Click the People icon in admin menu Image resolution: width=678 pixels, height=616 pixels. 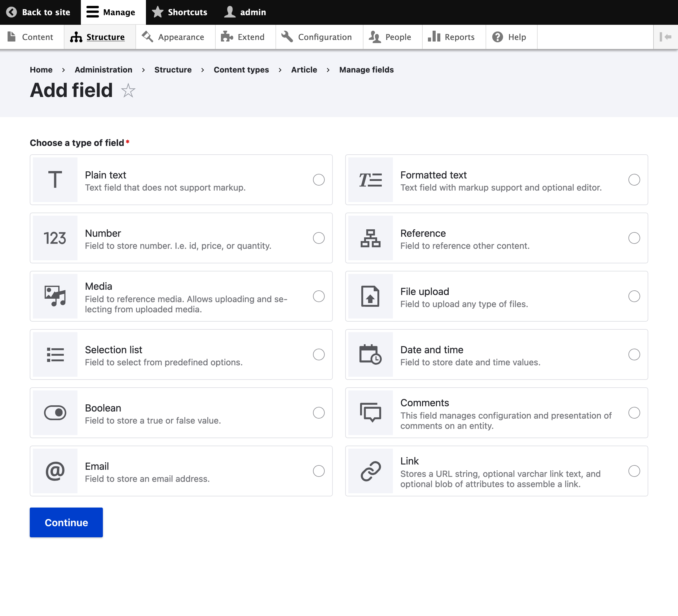(375, 37)
